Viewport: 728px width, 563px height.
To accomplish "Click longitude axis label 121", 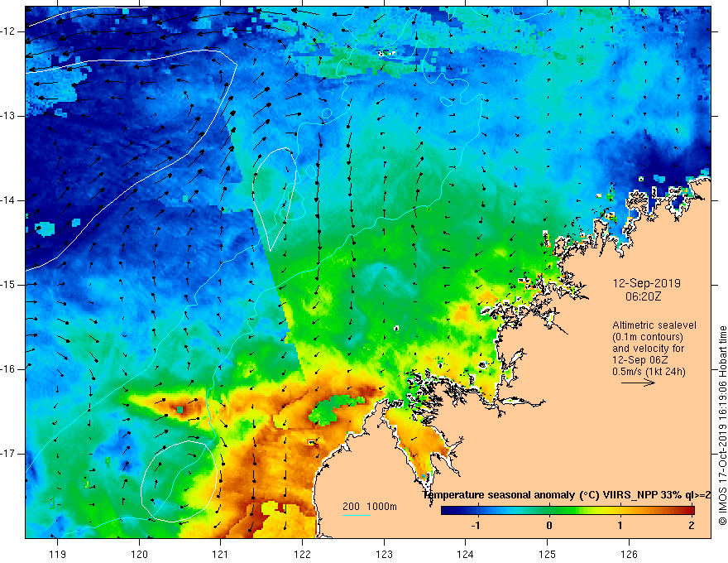I will [x=221, y=554].
